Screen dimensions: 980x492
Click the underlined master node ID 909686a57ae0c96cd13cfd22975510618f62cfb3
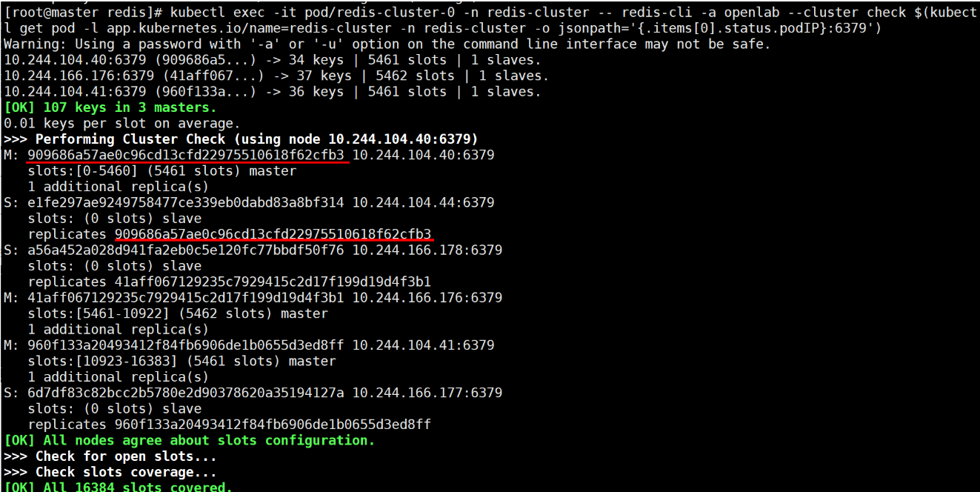(186, 155)
